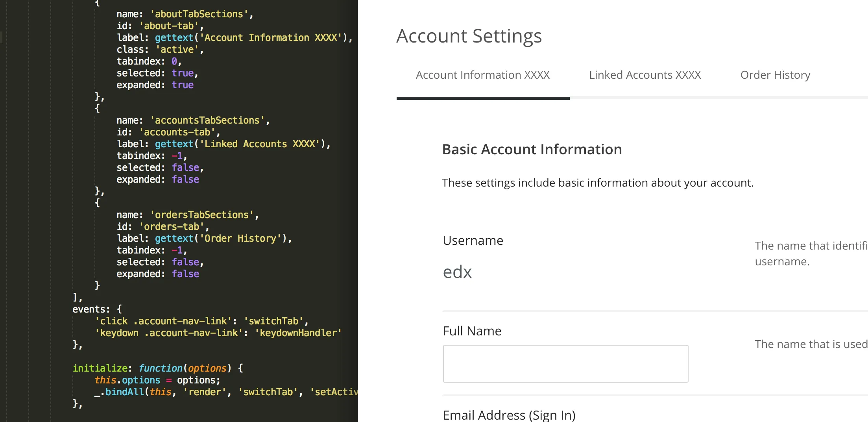This screenshot has height=422, width=868.
Task: Click the class: 'active' code line
Action: pos(160,50)
